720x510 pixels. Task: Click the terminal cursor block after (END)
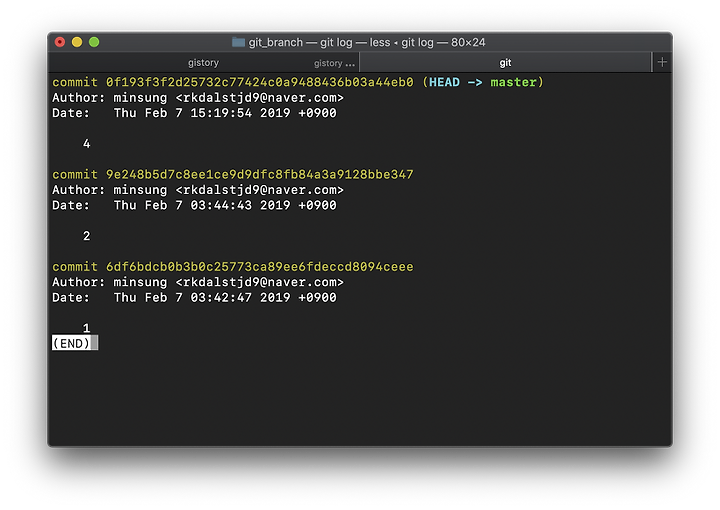coord(95,343)
